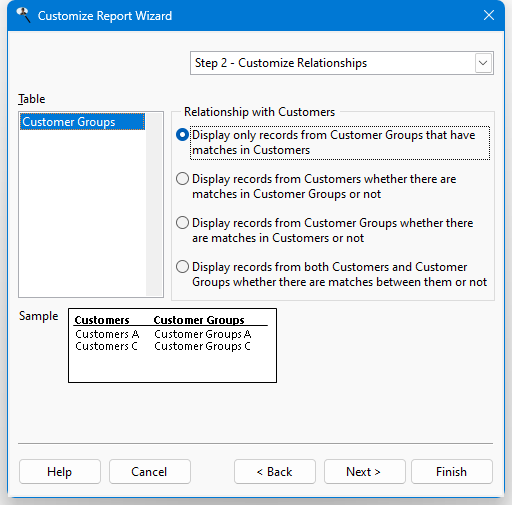Image resolution: width=512 pixels, height=505 pixels.
Task: Click the Relationship with Customers group label
Action: tap(259, 112)
